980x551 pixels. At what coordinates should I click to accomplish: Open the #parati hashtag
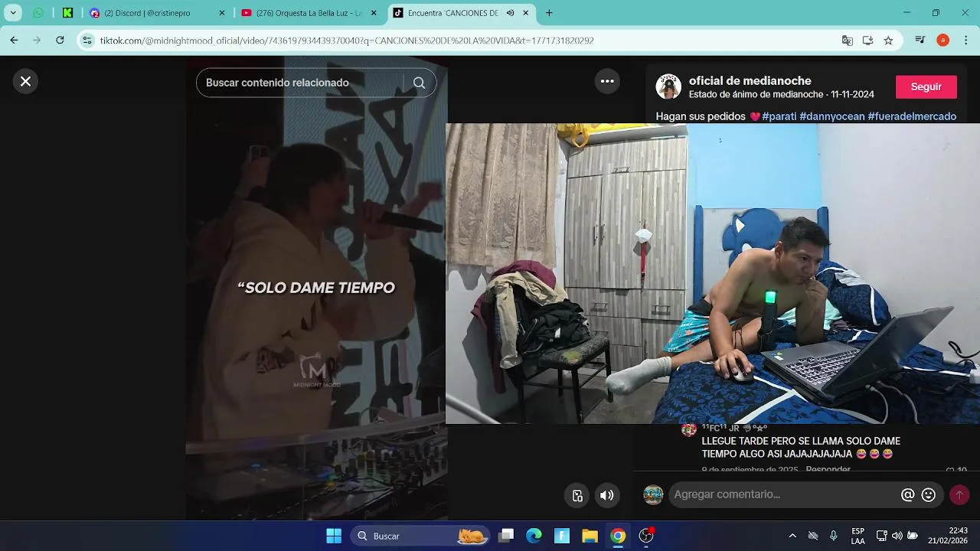tap(779, 116)
